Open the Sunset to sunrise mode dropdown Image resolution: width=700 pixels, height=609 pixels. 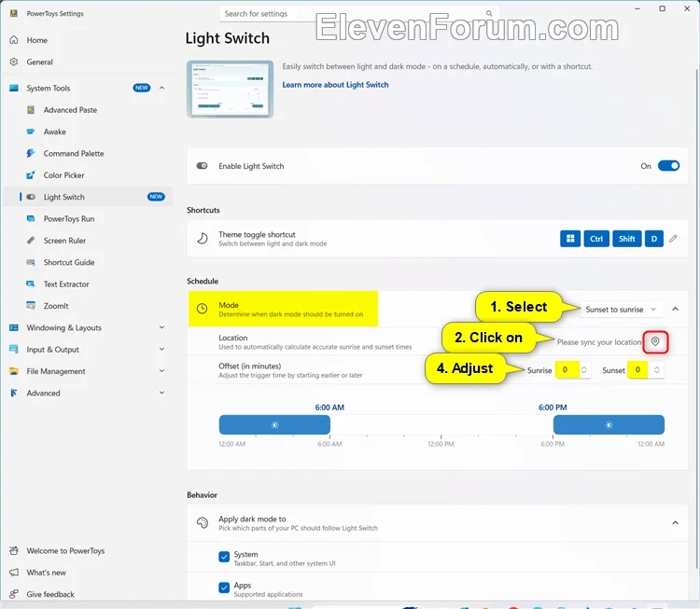[621, 310]
